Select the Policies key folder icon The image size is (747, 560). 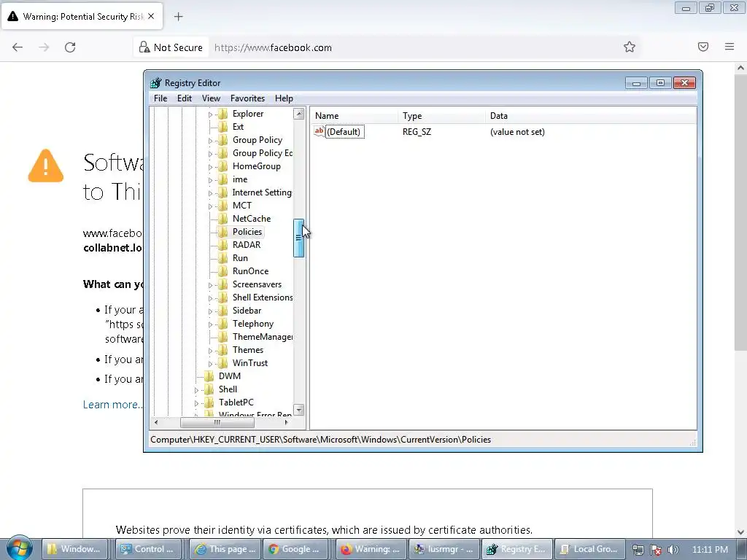tap(222, 232)
